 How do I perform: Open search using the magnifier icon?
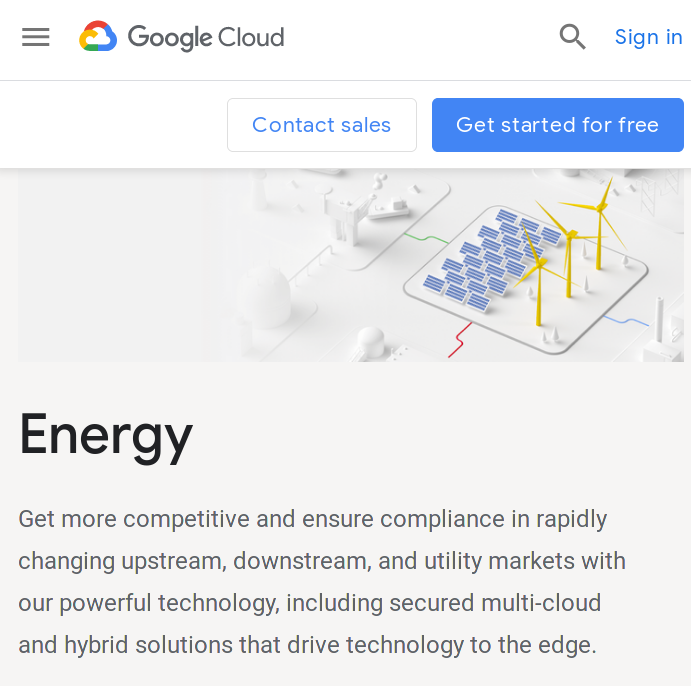point(572,38)
